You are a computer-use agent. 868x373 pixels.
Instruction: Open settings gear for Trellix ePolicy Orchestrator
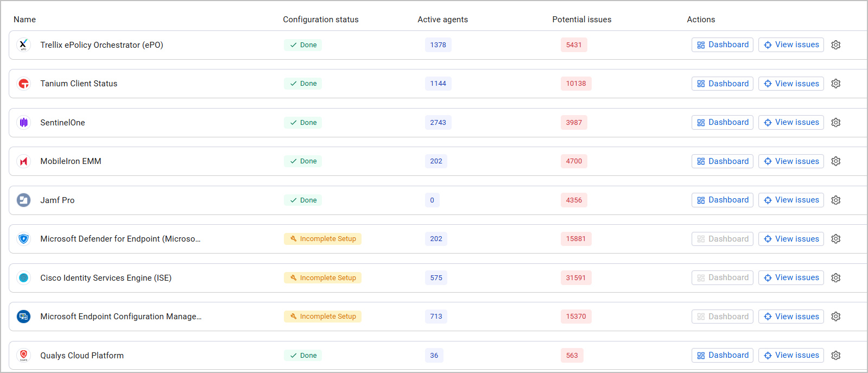point(836,45)
